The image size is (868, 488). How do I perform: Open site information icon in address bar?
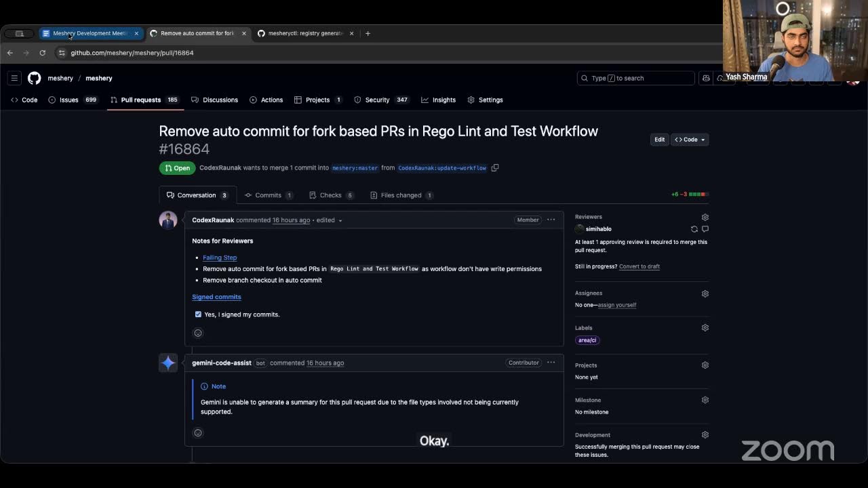click(x=62, y=53)
